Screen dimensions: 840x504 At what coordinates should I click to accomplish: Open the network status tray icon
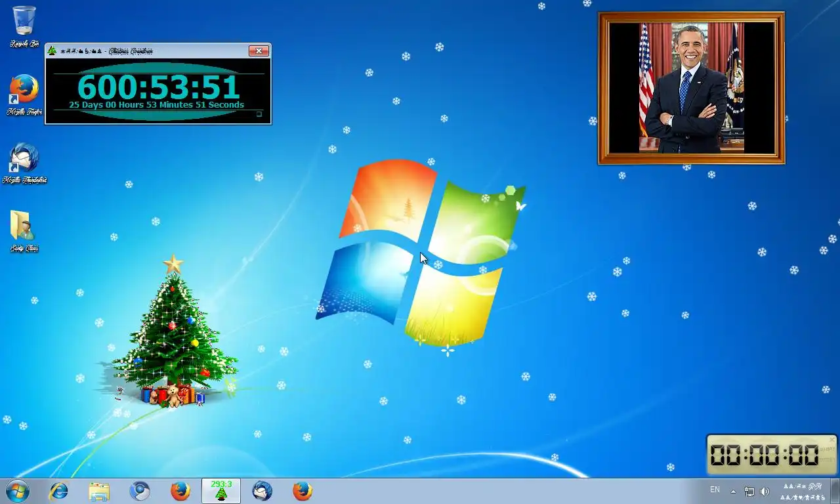coord(749,492)
